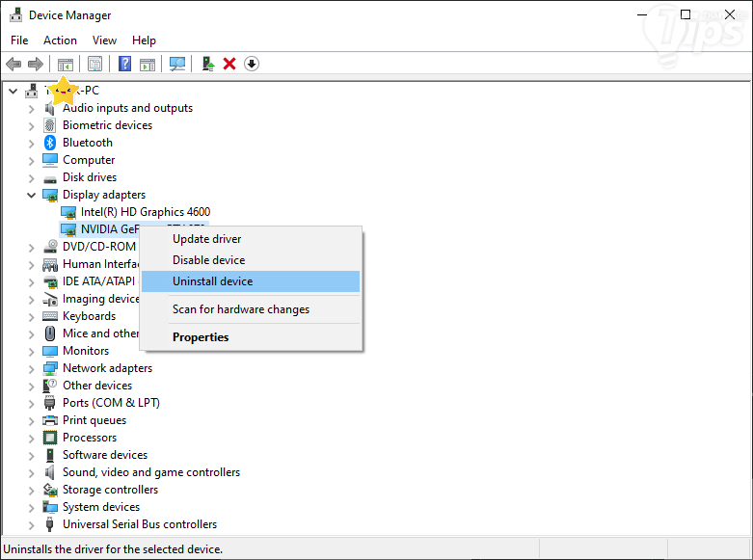The height and width of the screenshot is (560, 753).
Task: Select the Computer category
Action: point(89,160)
